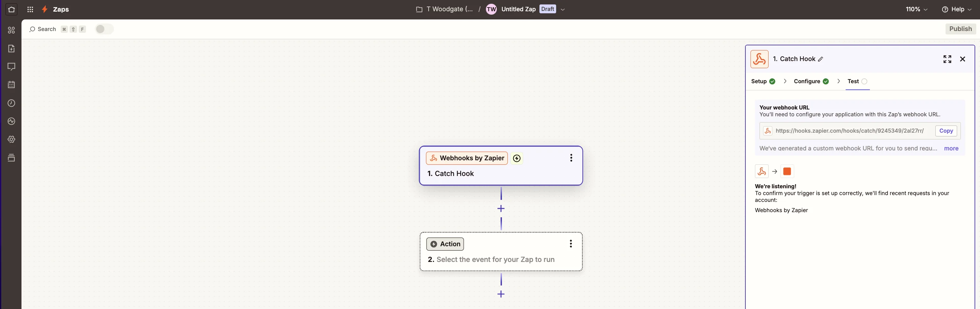Click the webhook URL text field
Screen dimensions: 980x309
click(x=849, y=131)
